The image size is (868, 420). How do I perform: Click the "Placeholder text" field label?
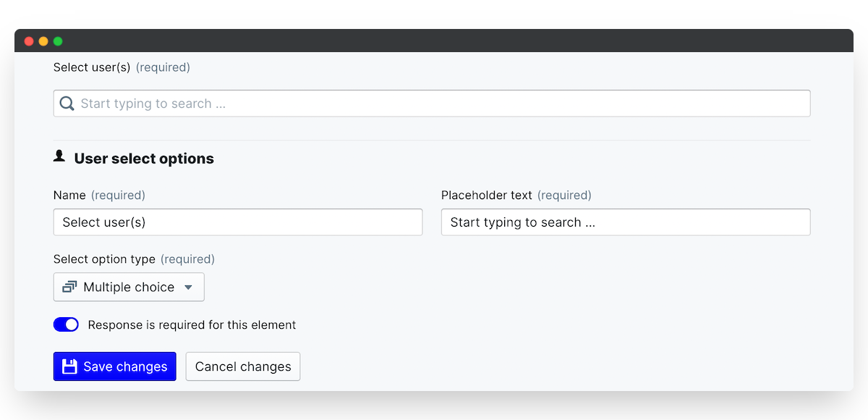pos(486,196)
